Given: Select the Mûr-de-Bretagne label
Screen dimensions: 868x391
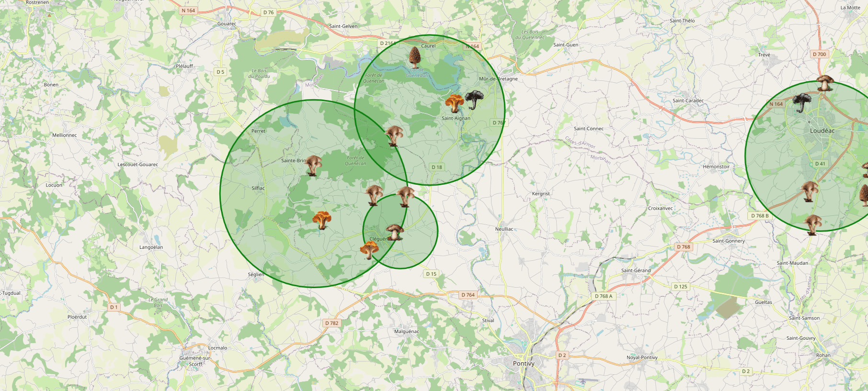Looking at the screenshot, I should point(498,79).
